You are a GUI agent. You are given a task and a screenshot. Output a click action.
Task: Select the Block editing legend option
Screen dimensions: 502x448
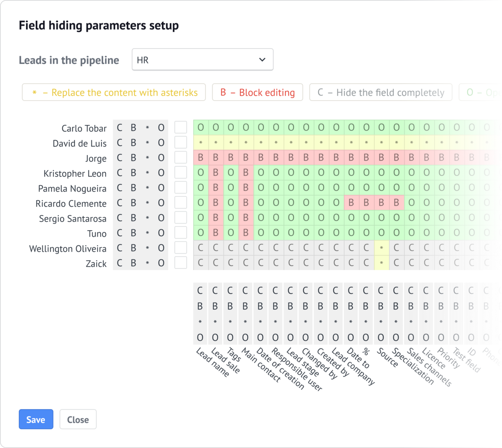tap(258, 92)
